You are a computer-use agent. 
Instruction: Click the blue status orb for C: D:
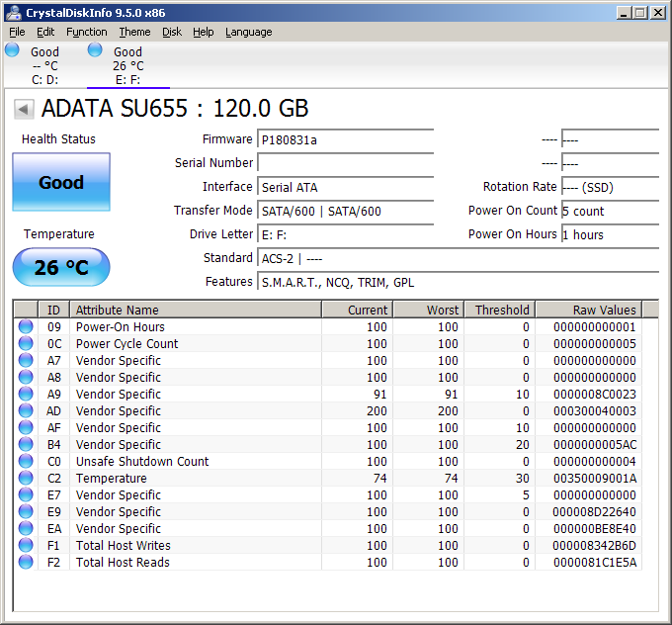12,49
